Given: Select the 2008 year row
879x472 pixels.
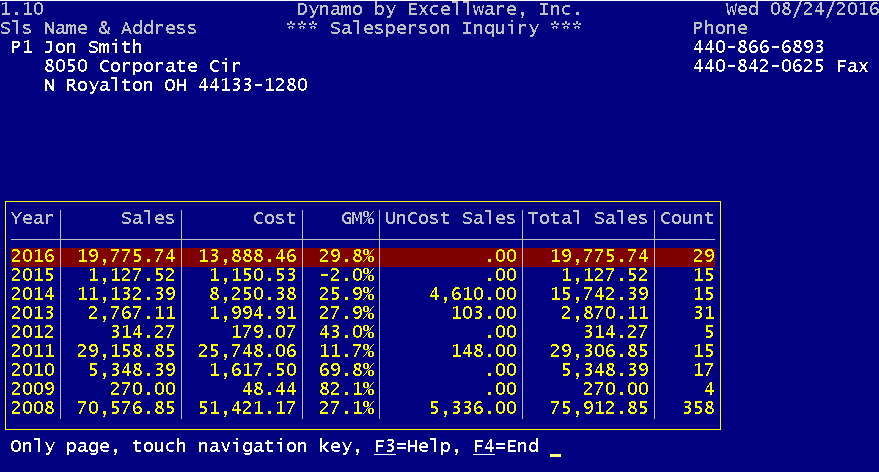Looking at the screenshot, I should point(363,408).
